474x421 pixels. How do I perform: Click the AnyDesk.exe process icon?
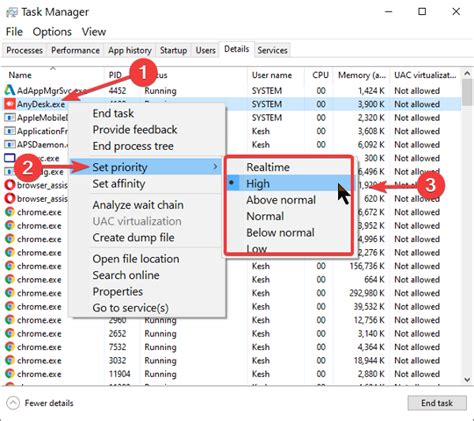coord(10,104)
